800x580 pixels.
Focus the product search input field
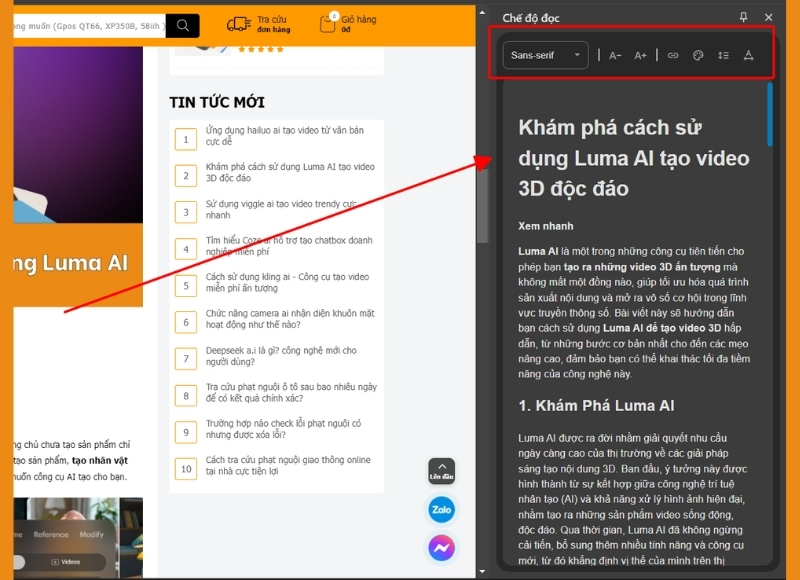coord(89,26)
